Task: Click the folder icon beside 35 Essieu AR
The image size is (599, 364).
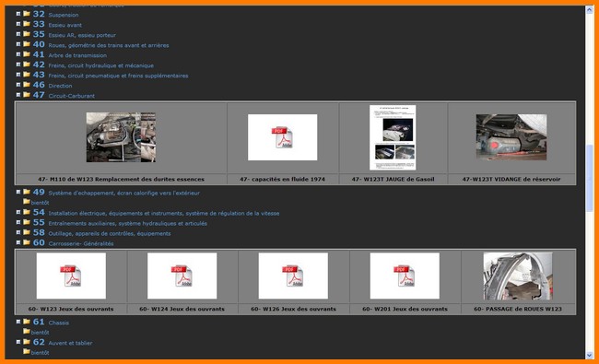Action: (x=27, y=34)
